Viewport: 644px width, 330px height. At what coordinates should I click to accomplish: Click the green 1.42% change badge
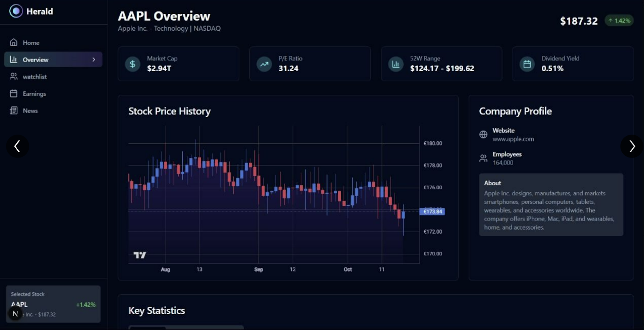point(619,21)
